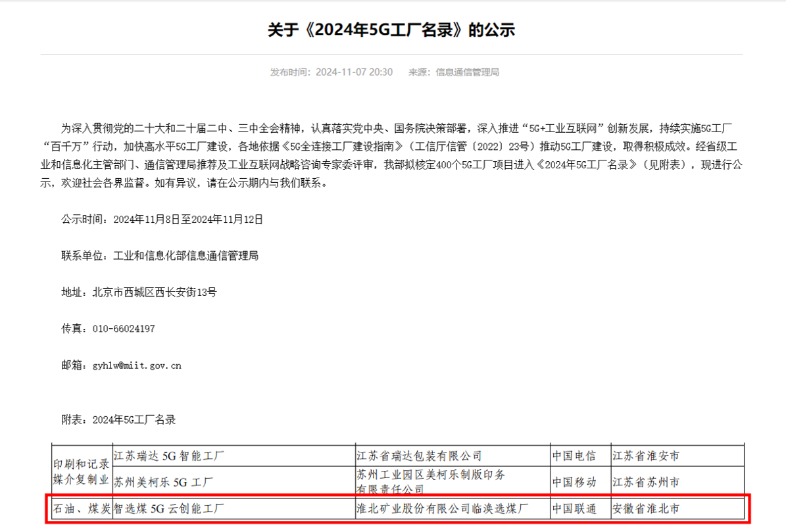
Task: Click the 公示时间 date range line
Action: pos(162,220)
